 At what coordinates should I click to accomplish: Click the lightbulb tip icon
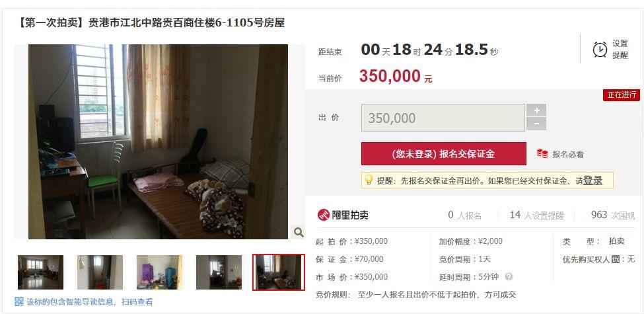[369, 180]
